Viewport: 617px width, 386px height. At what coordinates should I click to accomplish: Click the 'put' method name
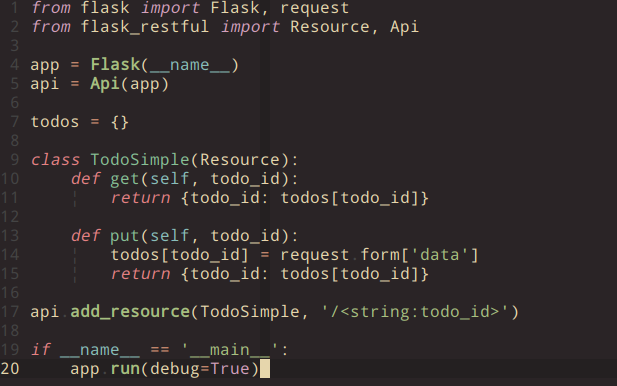click(125, 236)
